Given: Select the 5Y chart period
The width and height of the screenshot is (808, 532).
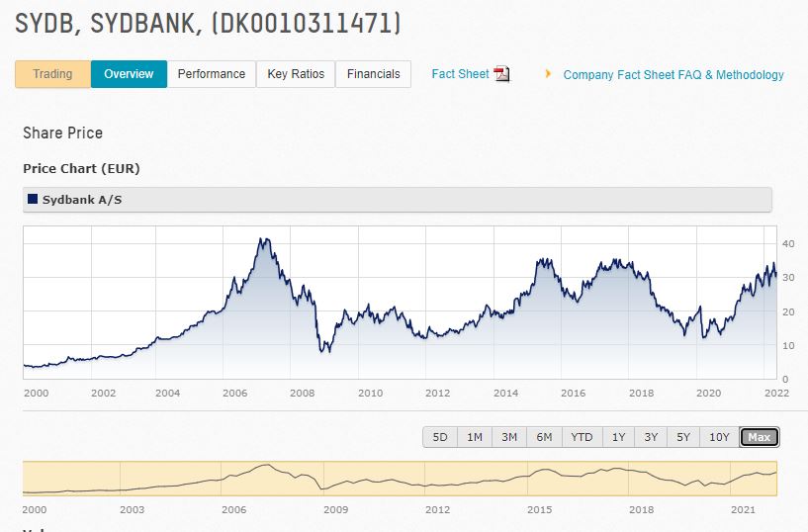Looking at the screenshot, I should (683, 437).
